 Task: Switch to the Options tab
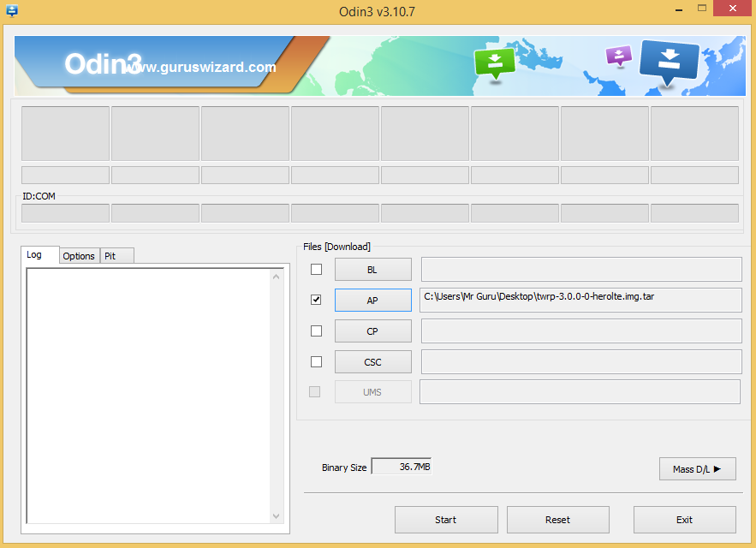click(79, 256)
